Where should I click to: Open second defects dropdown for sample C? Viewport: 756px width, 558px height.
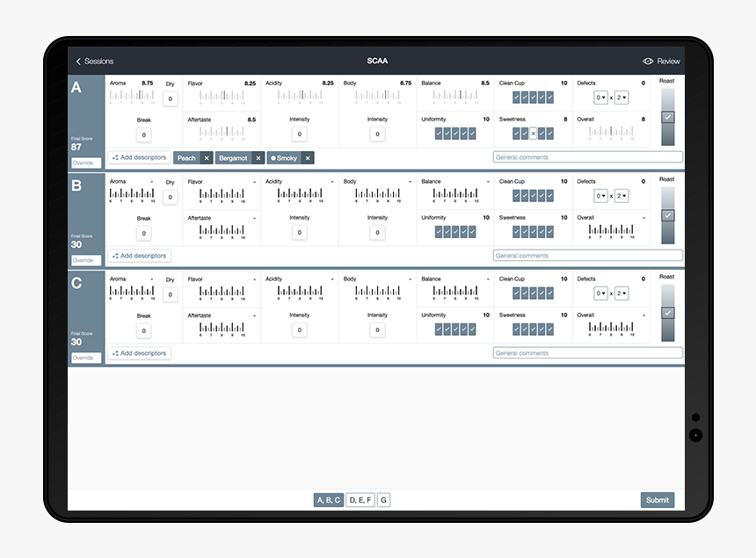622,293
